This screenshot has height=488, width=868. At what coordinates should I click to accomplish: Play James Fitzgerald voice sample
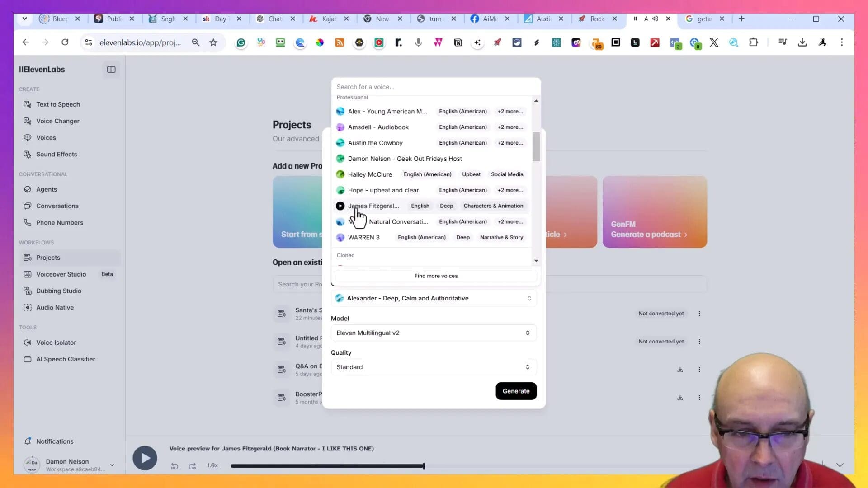340,206
